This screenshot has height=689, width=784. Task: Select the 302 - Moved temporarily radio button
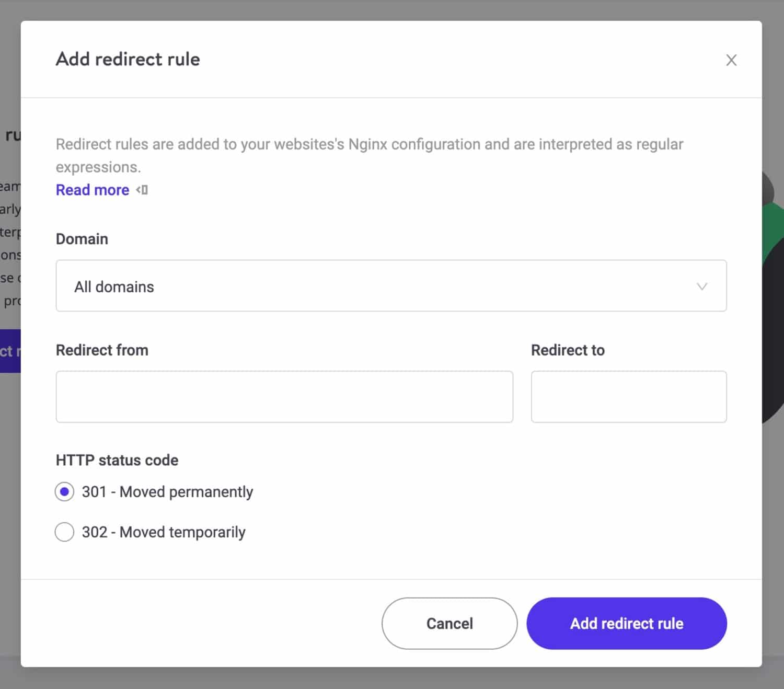point(64,532)
